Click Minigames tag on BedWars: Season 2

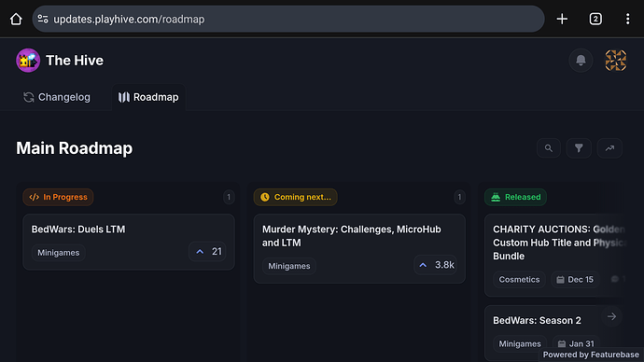[520, 344]
